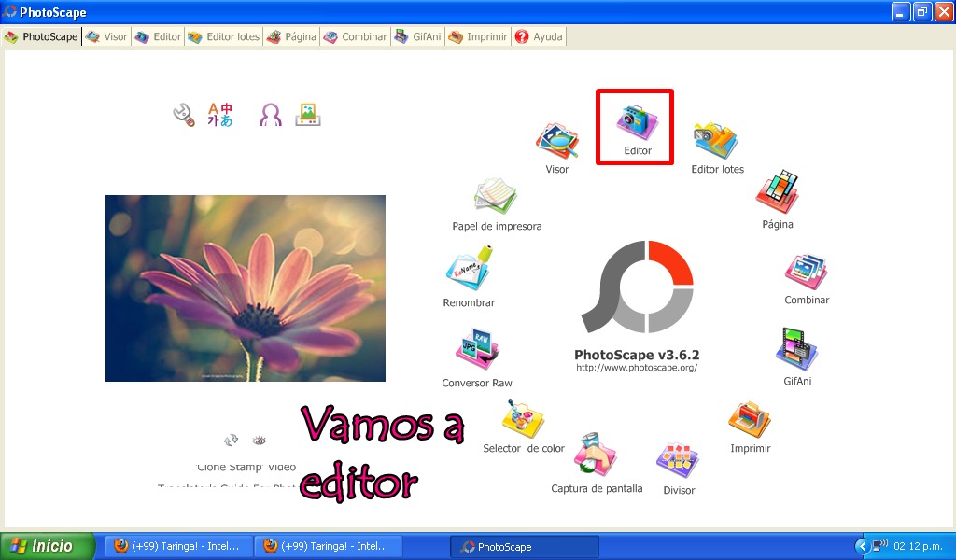956x560 pixels.
Task: Switch to second Taringa Firefox taskbar window
Action: coord(328,546)
